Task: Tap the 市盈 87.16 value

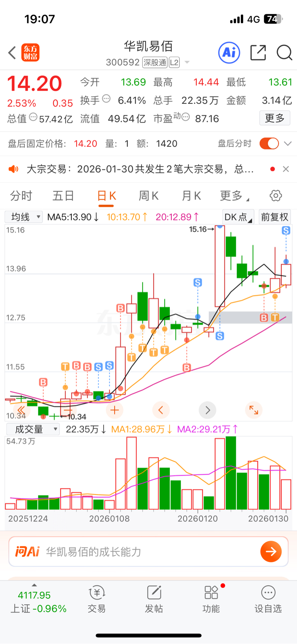Action: point(207,118)
